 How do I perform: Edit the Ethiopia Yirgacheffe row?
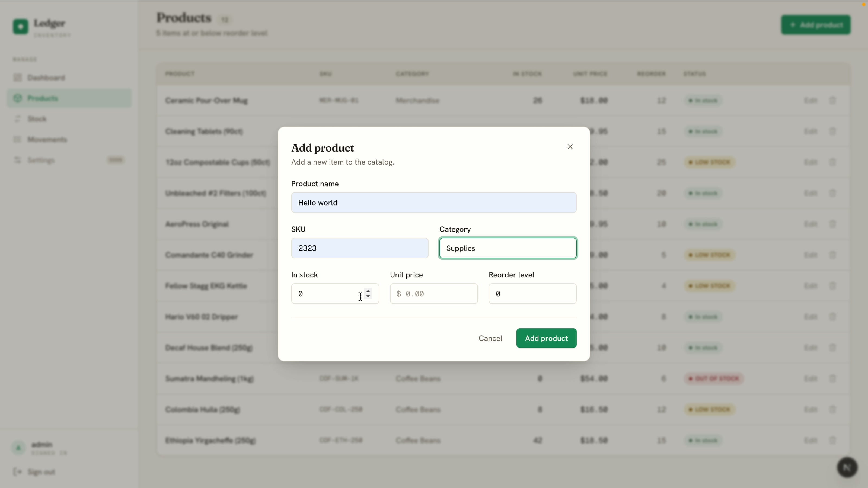click(810, 440)
